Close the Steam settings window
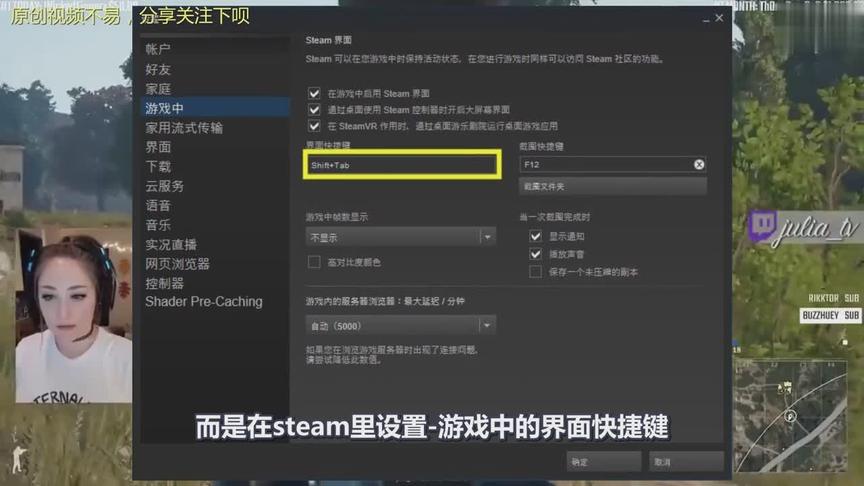 click(x=719, y=18)
